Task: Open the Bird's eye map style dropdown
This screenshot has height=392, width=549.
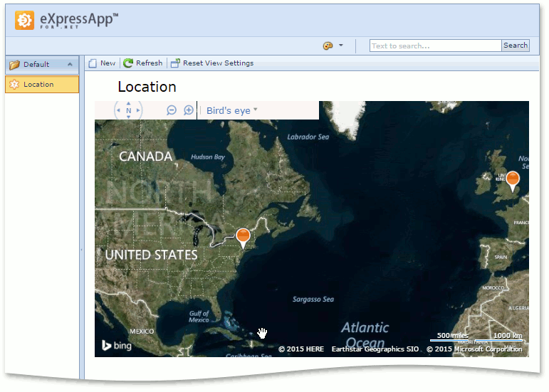Action: click(232, 110)
